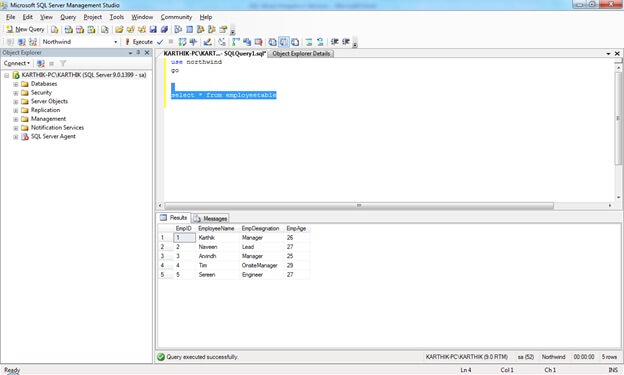Click SQL Server Mobile Query icon
Viewport: 624px width, 375px height.
click(105, 29)
